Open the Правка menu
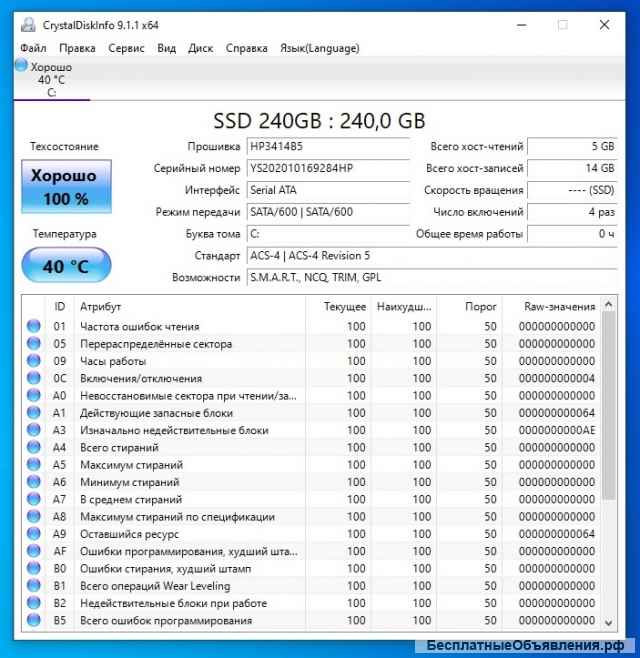 click(x=77, y=48)
